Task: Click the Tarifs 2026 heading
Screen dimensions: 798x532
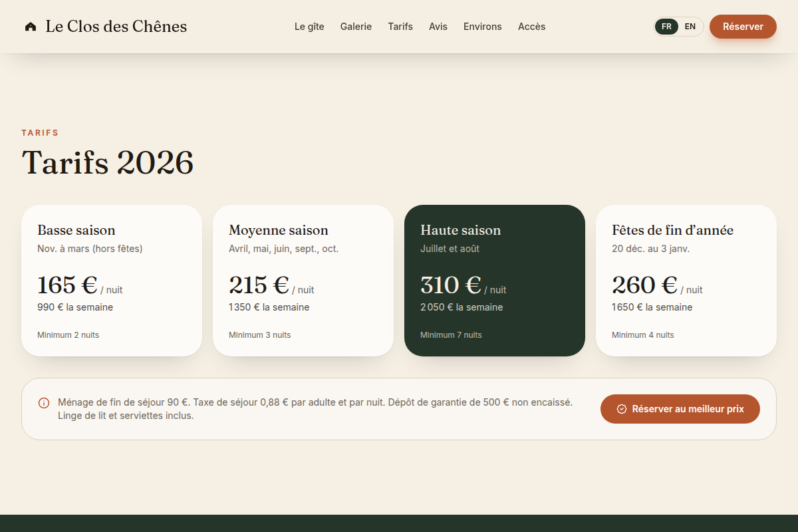Action: pos(108,162)
